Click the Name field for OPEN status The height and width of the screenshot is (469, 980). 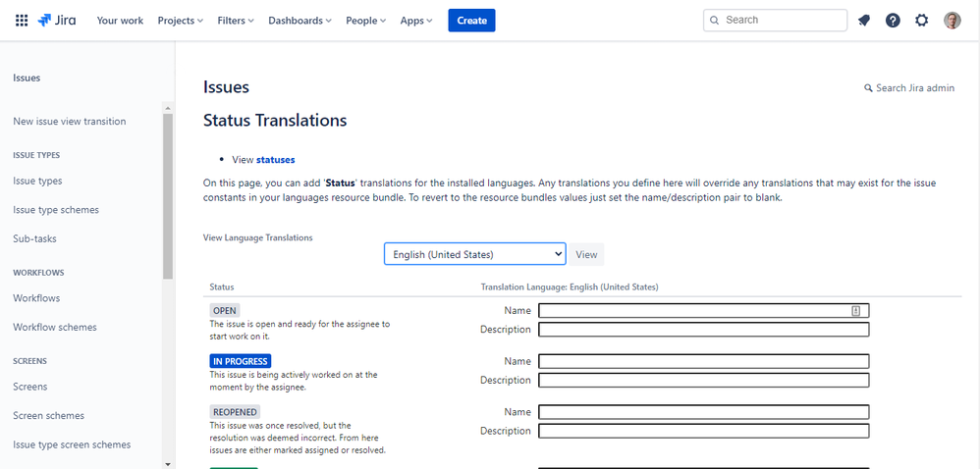point(704,311)
